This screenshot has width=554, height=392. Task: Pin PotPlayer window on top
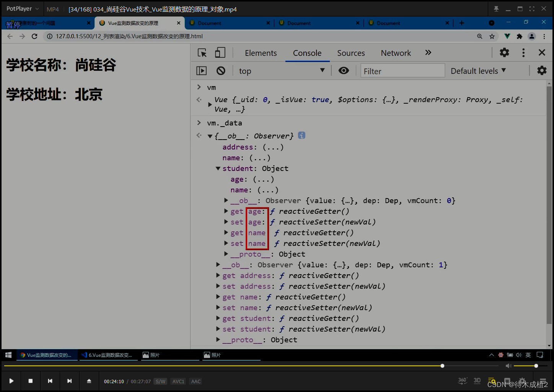pos(496,9)
